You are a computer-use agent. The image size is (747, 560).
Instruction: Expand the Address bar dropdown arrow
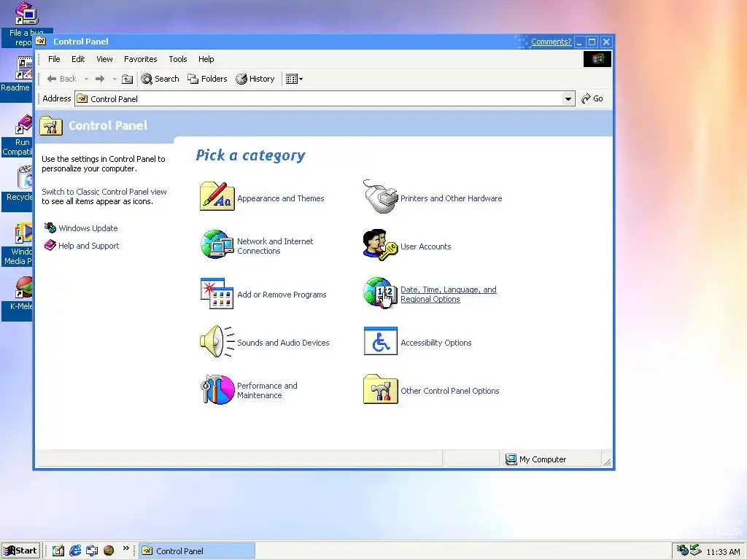pos(568,99)
